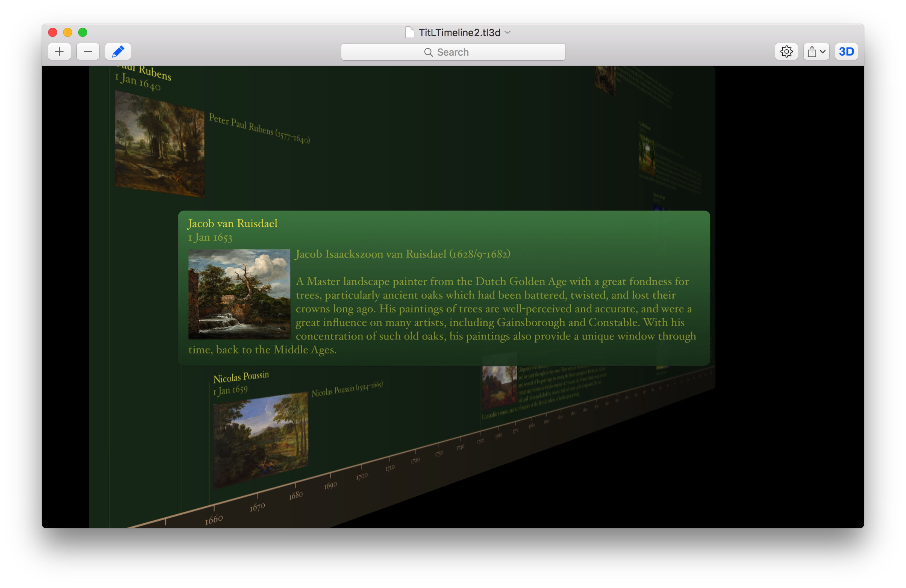
Task: Click the green fullscreen window button
Action: click(x=83, y=33)
